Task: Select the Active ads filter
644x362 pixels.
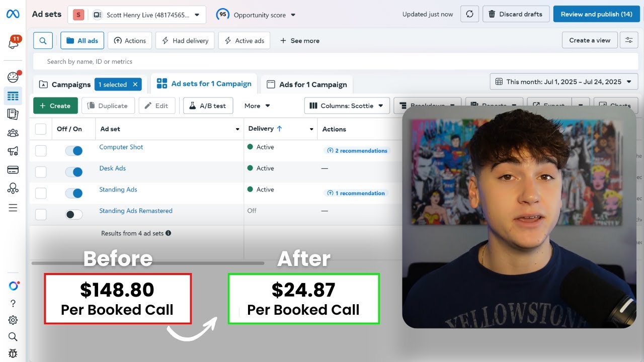Action: pyautogui.click(x=244, y=41)
